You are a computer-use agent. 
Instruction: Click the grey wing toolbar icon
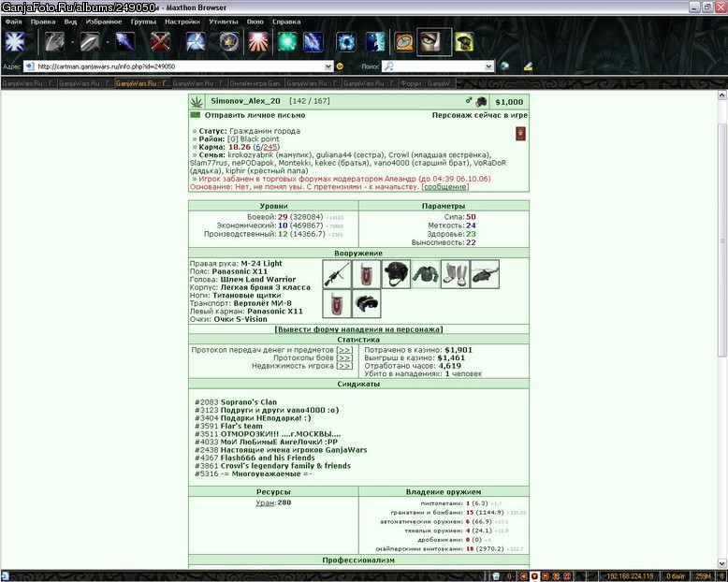pos(55,42)
